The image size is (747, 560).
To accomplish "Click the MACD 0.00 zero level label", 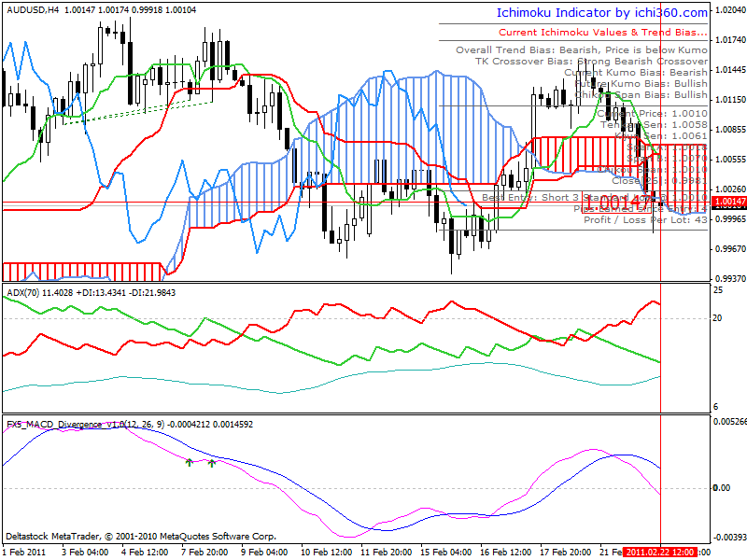I will pyautogui.click(x=722, y=487).
